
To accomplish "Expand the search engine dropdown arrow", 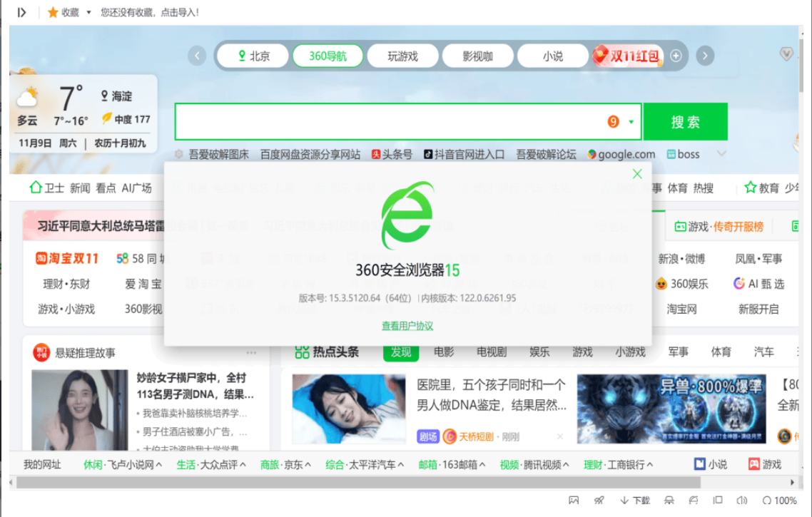I will [x=631, y=122].
